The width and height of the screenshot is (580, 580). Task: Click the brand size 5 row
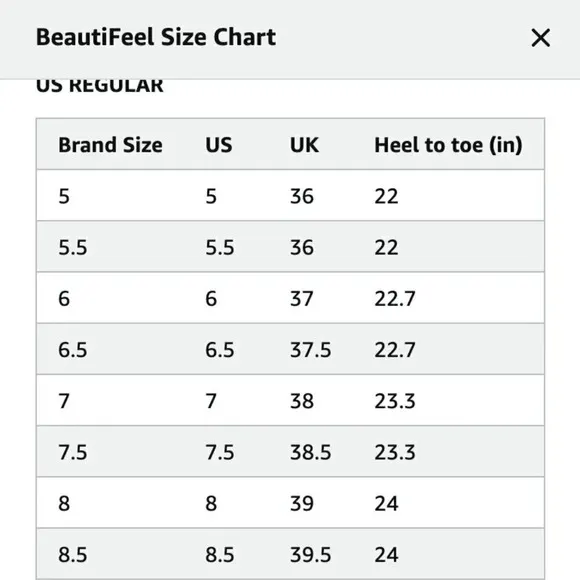[x=290, y=196]
